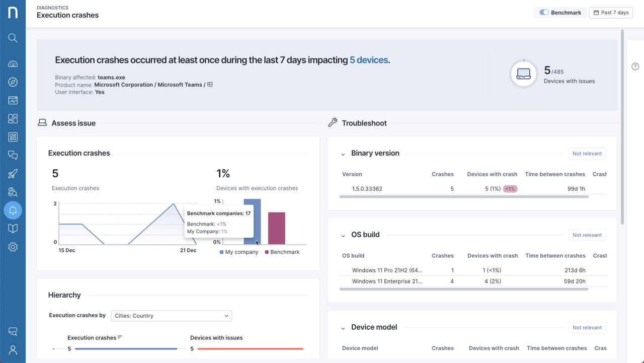Toggle the Benchmark legend item in the chart
Viewport: 644px width, 363px height.
pyautogui.click(x=282, y=252)
